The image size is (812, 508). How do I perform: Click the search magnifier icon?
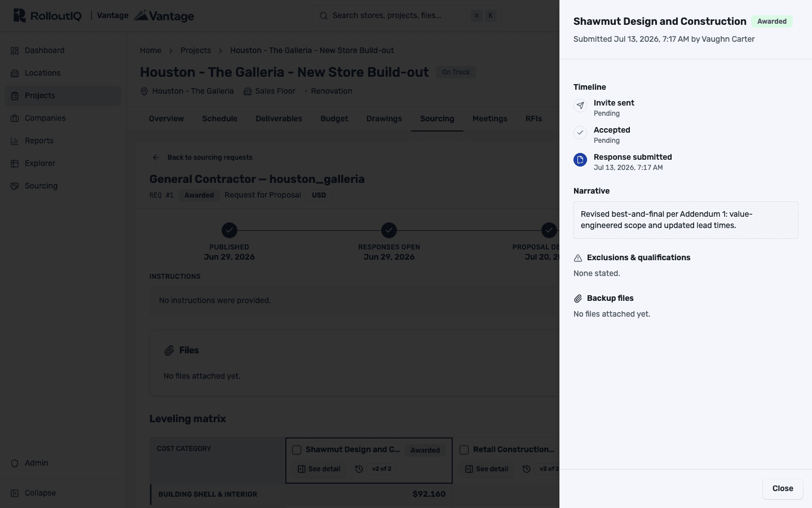[x=324, y=16]
